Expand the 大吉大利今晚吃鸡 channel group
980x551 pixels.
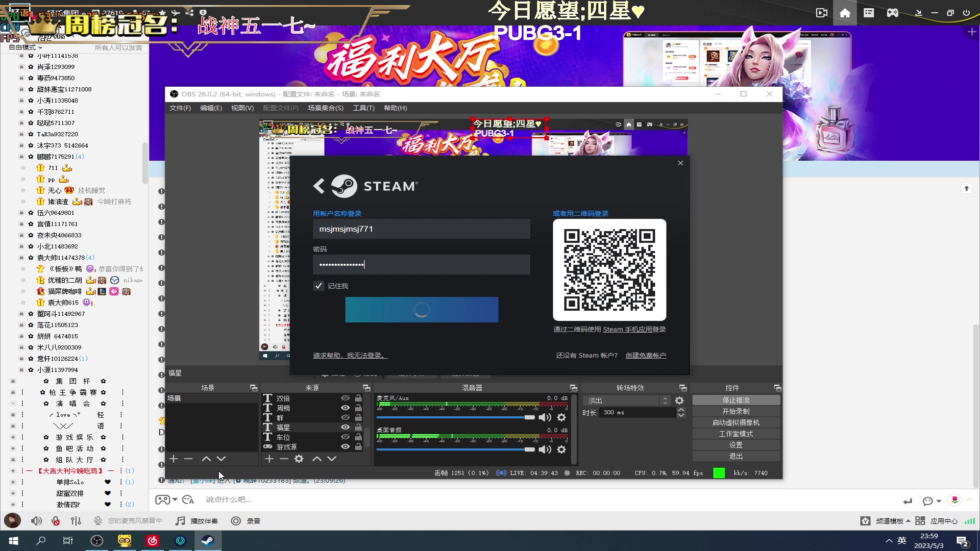[13, 471]
